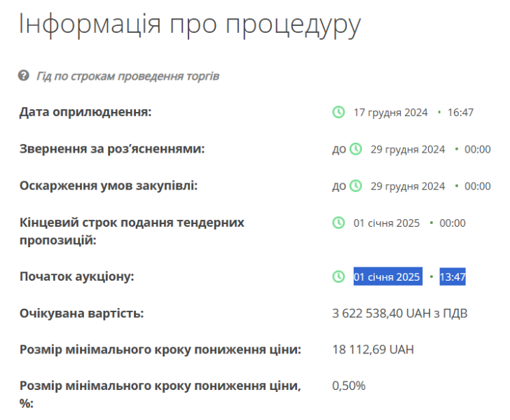510x420 pixels.
Task: Open the 'Гід по строкам проведення торгів' link
Action: [127, 76]
